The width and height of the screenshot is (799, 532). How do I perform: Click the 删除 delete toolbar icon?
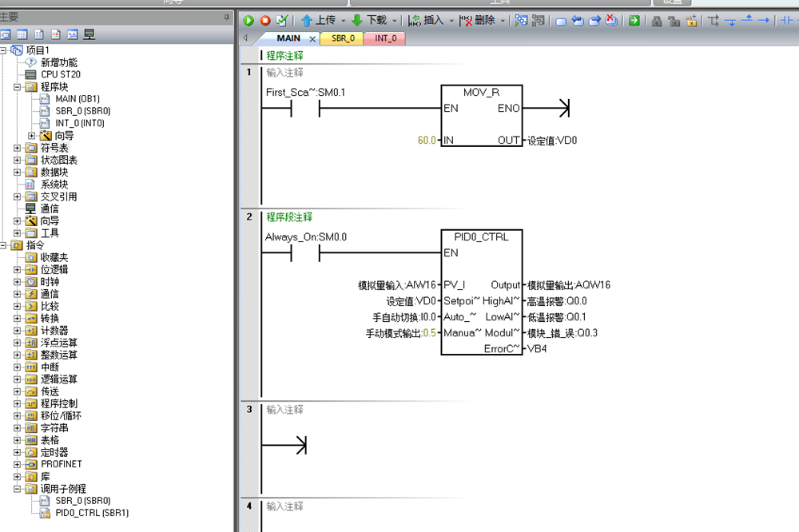(x=478, y=21)
